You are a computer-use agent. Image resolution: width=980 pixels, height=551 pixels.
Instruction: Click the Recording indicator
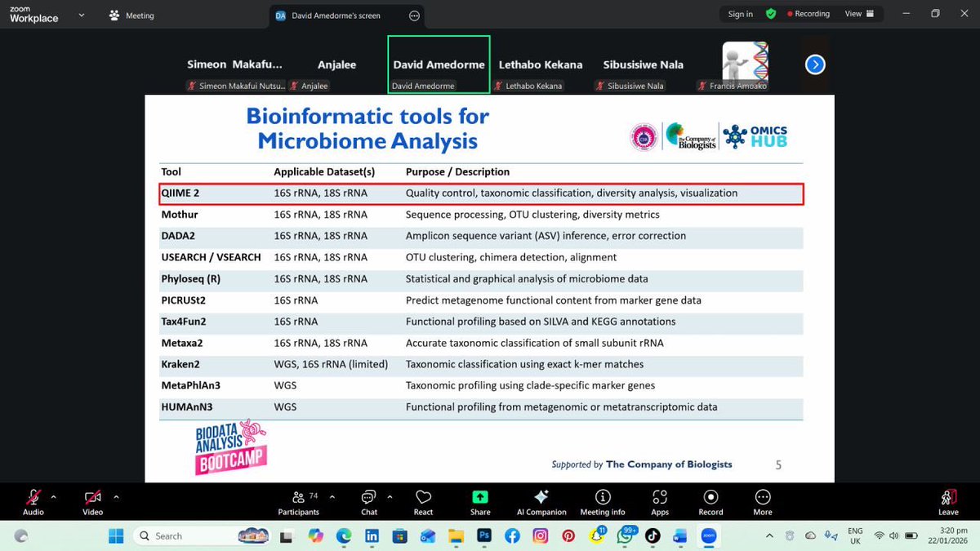[808, 14]
